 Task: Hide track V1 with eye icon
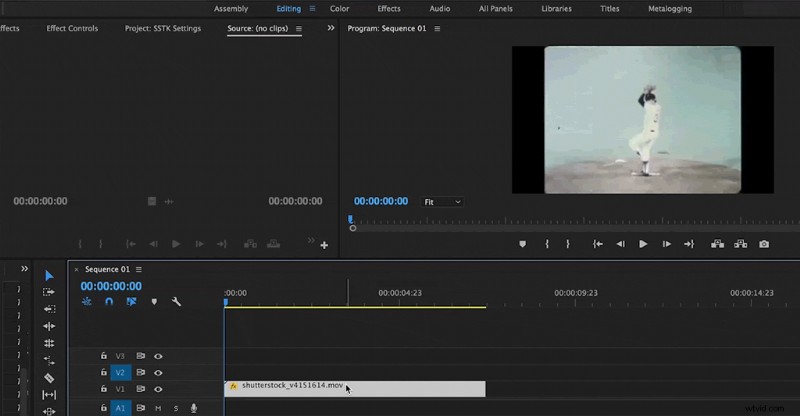click(158, 389)
